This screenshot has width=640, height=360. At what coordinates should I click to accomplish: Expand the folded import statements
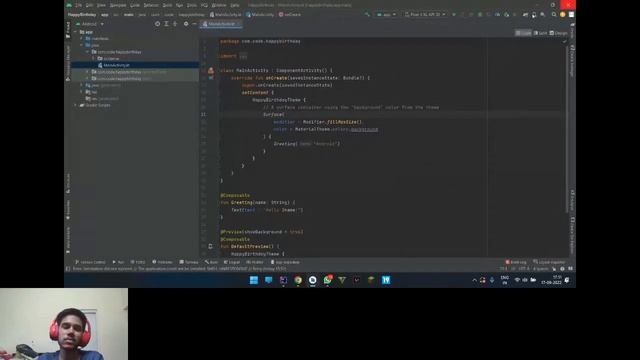pyautogui.click(x=243, y=56)
